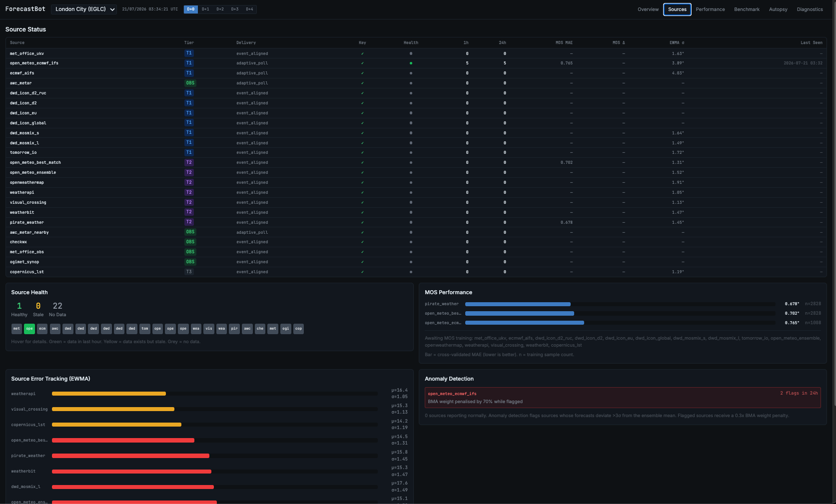Viewport: 836px width, 504px height.
Task: Click the green 'ope' source health chip
Action: pos(29,329)
